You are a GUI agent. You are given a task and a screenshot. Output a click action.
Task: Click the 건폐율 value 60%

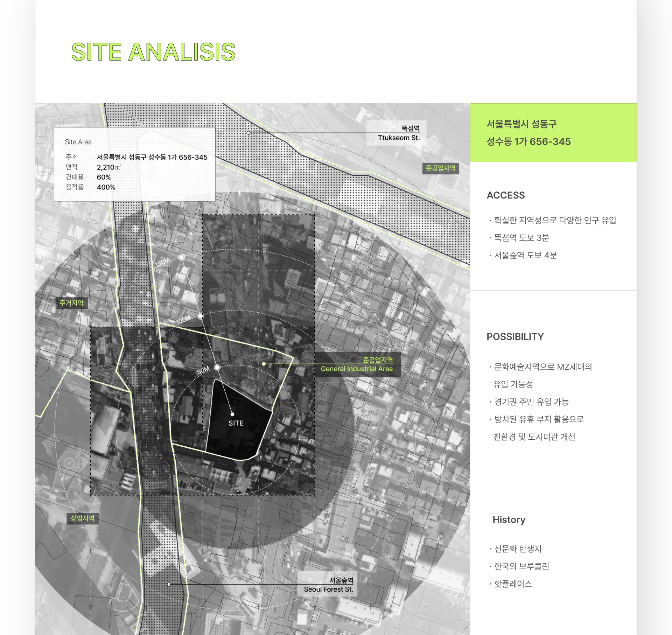(x=104, y=177)
